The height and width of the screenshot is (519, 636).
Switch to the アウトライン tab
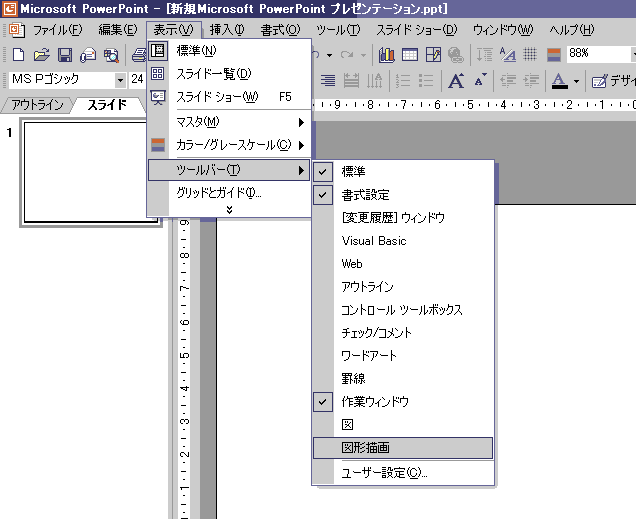37,105
